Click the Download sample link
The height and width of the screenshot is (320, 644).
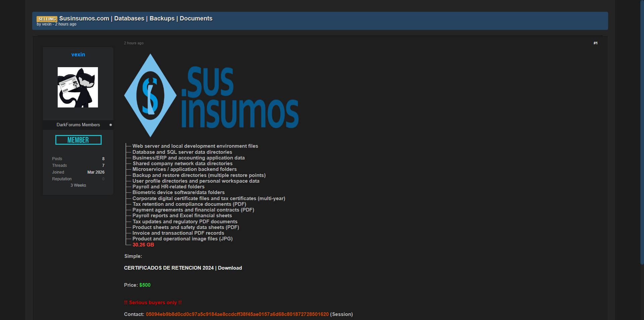point(230,268)
